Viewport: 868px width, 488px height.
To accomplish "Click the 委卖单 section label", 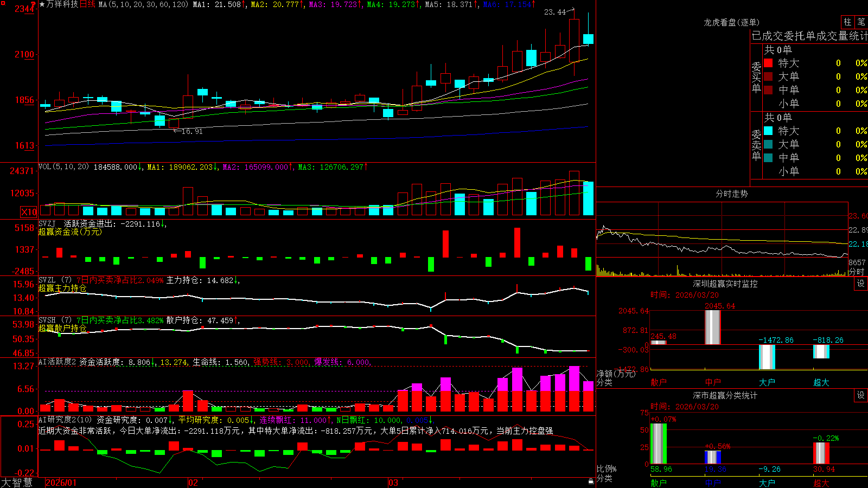I will point(756,145).
